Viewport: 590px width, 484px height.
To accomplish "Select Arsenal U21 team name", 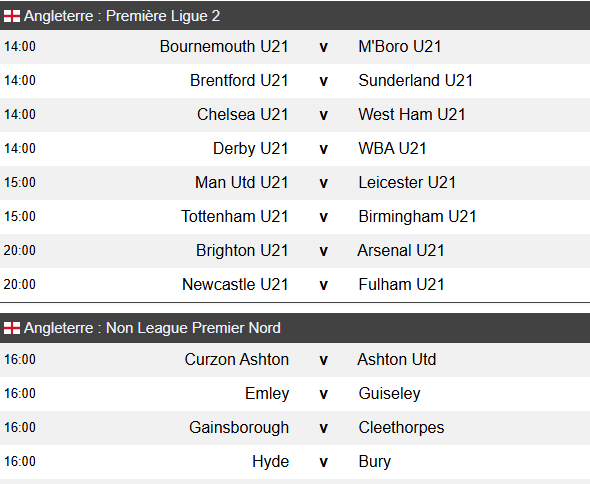I will 401,251.
